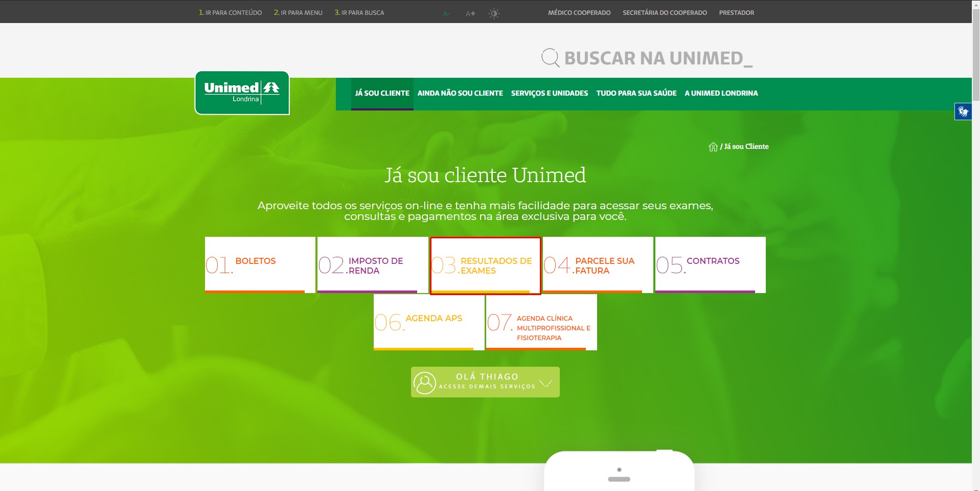Open the 05 Contratos card

(711, 265)
